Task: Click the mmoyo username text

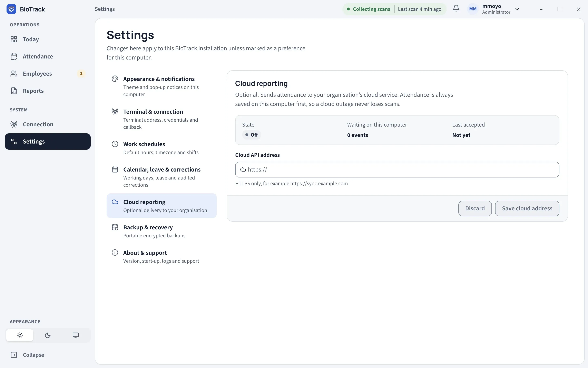Action: (x=492, y=6)
